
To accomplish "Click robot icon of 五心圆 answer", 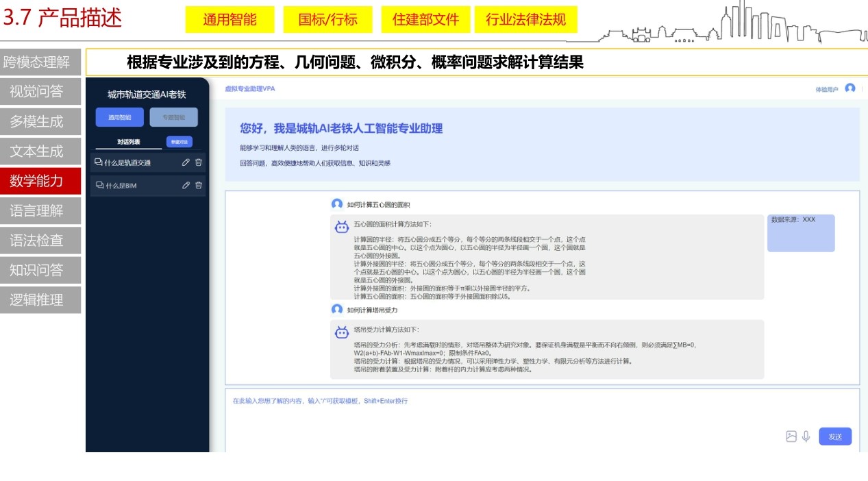I will click(x=342, y=227).
